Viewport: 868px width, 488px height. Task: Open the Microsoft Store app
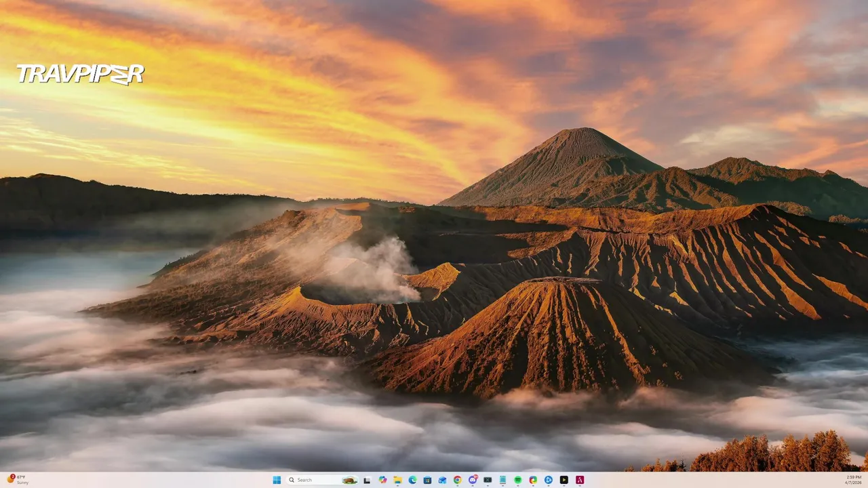coord(427,480)
